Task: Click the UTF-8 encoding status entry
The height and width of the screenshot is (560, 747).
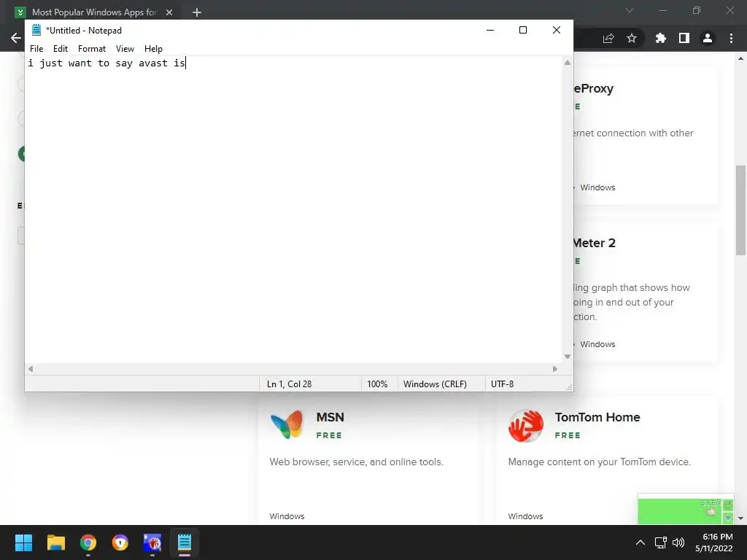Action: (502, 384)
